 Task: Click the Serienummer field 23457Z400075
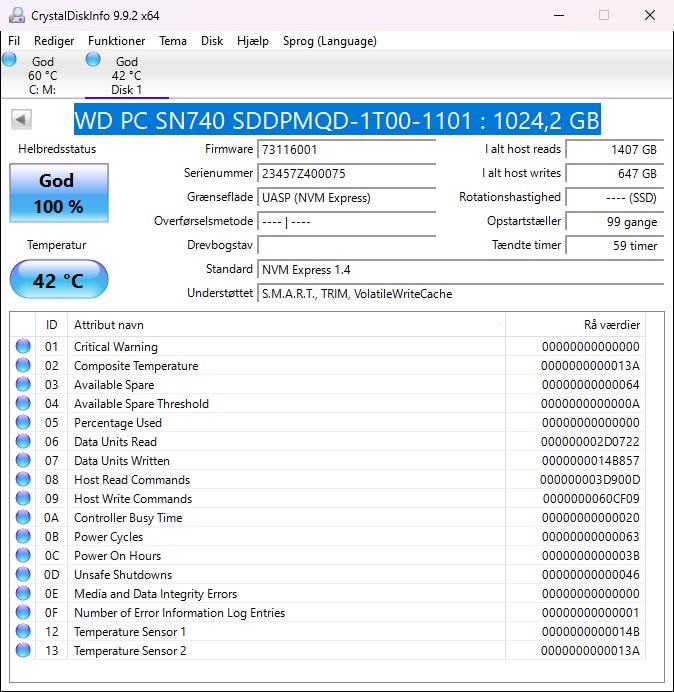point(346,173)
